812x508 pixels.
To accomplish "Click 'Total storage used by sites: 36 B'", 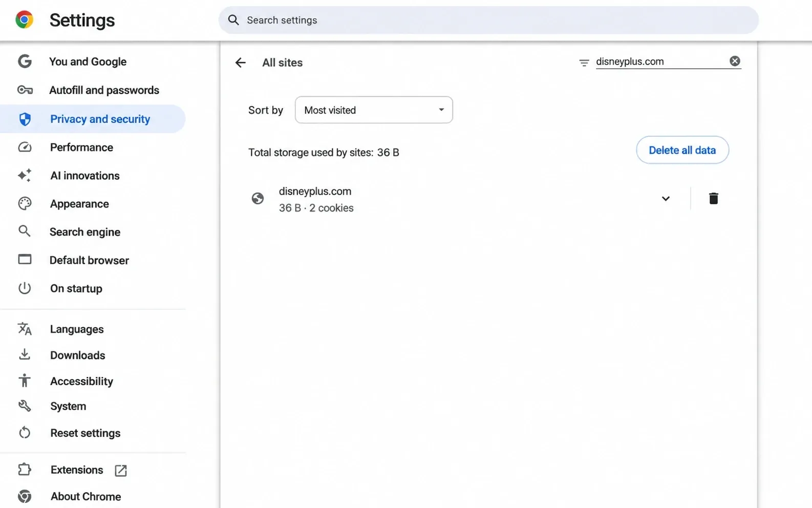I will point(324,153).
